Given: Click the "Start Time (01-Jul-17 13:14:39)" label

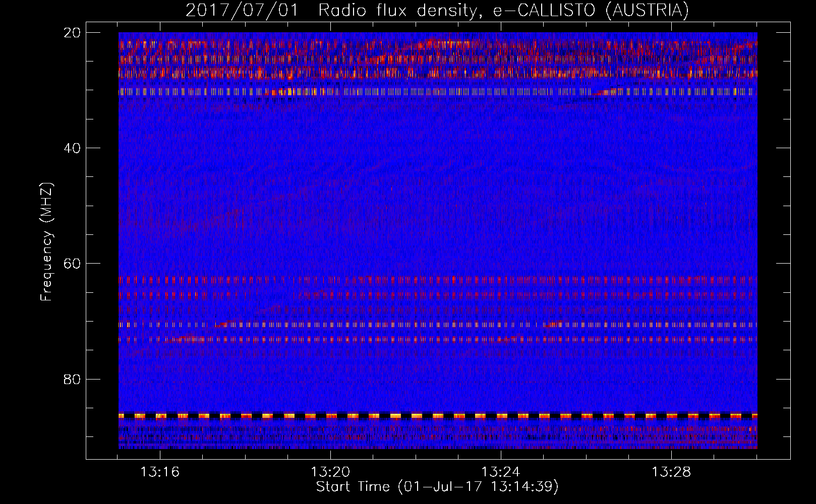Looking at the screenshot, I should click(437, 487).
